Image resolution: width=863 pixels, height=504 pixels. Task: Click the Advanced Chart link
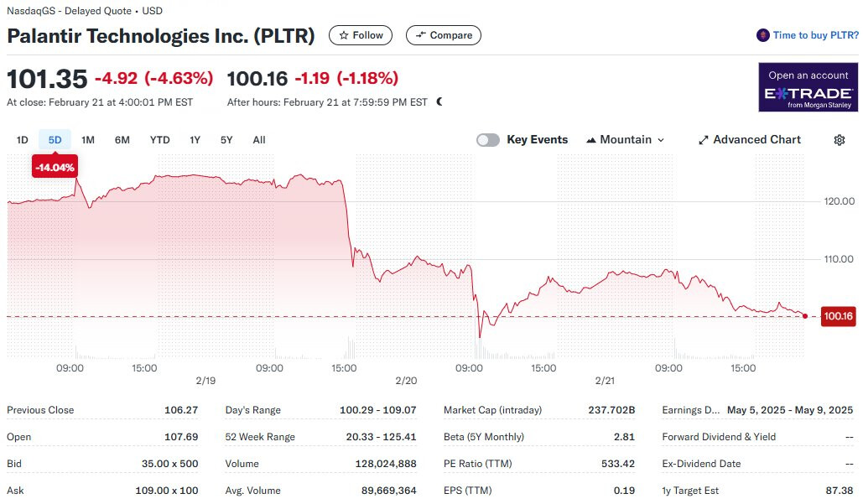point(756,140)
